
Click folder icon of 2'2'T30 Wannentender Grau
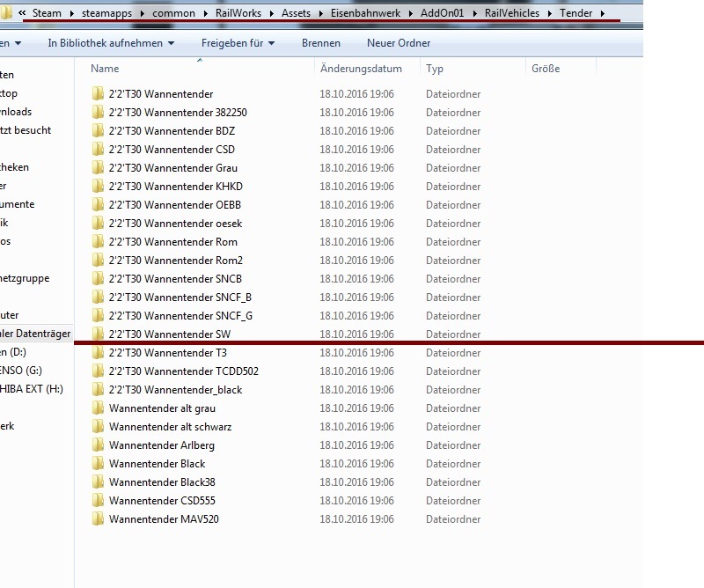[98, 167]
